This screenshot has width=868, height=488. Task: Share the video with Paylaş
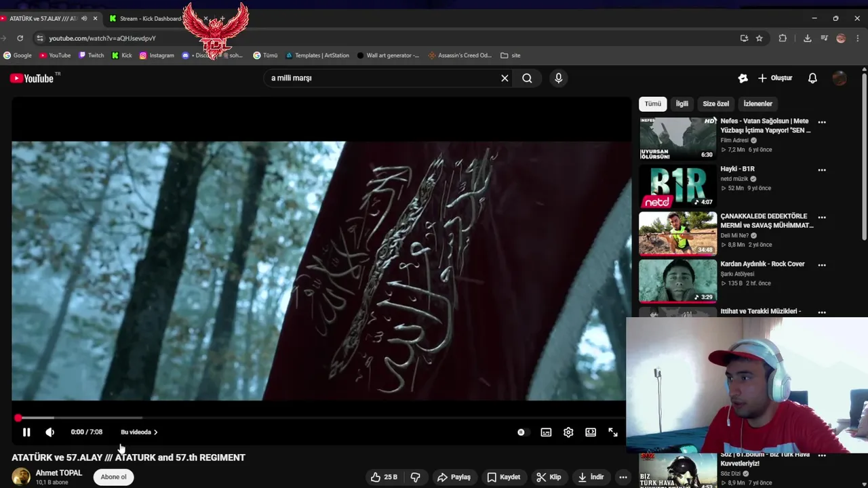[x=454, y=477]
